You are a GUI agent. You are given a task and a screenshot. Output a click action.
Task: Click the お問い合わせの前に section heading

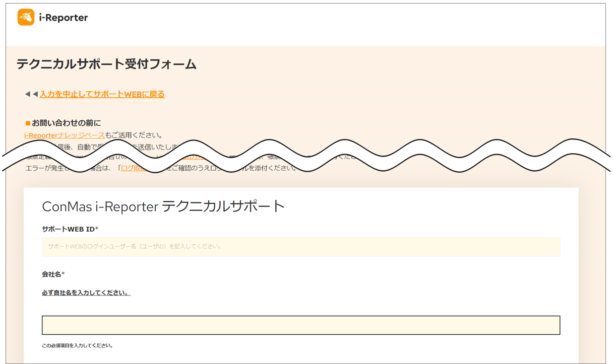coord(66,123)
